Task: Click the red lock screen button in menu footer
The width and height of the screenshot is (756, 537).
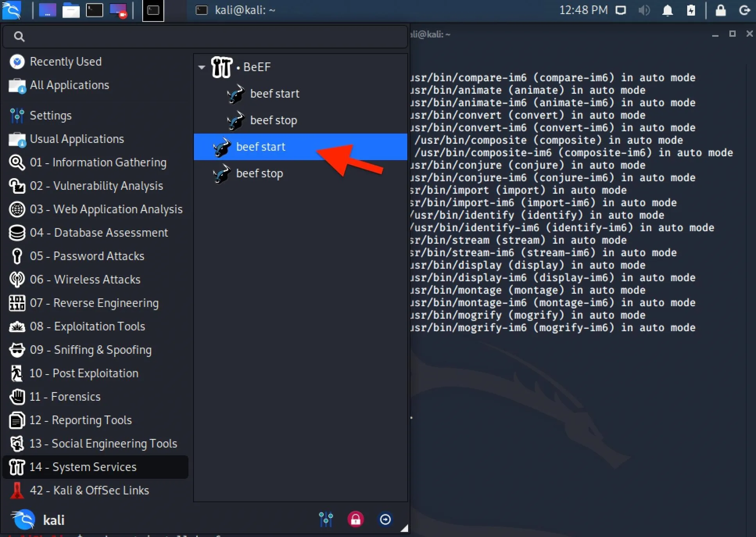Action: 356,519
